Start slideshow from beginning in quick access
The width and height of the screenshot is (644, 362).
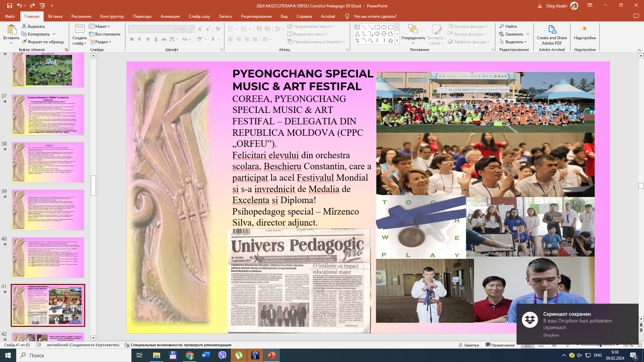pyautogui.click(x=42, y=6)
